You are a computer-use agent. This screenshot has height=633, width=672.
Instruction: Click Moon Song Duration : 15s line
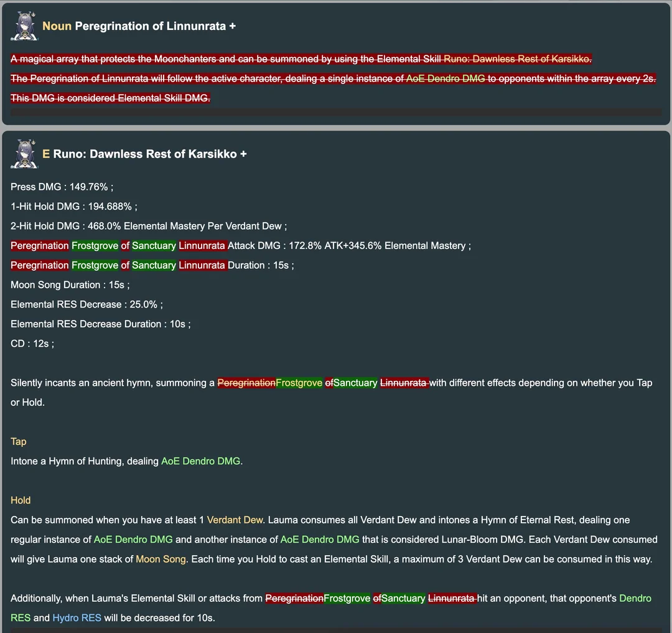70,285
